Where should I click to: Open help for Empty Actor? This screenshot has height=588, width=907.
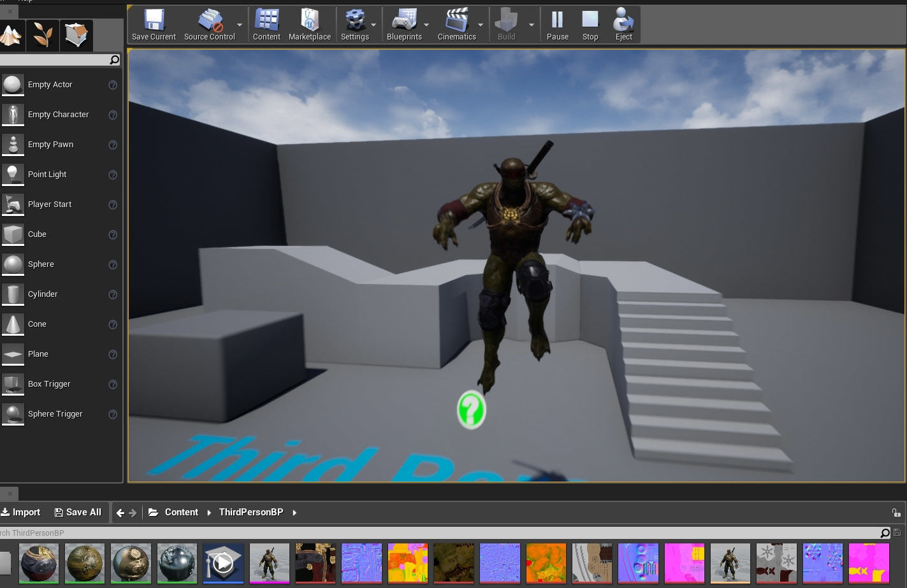tap(113, 85)
